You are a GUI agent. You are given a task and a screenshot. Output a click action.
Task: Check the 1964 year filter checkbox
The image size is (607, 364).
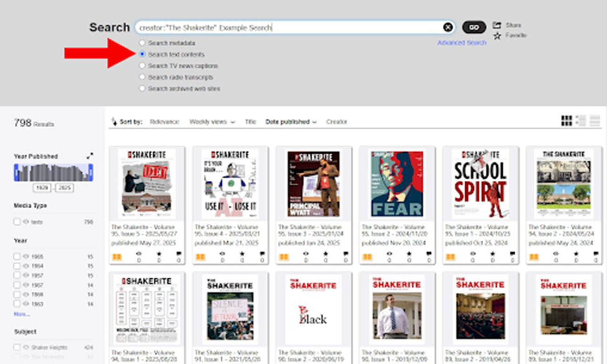pos(17,266)
